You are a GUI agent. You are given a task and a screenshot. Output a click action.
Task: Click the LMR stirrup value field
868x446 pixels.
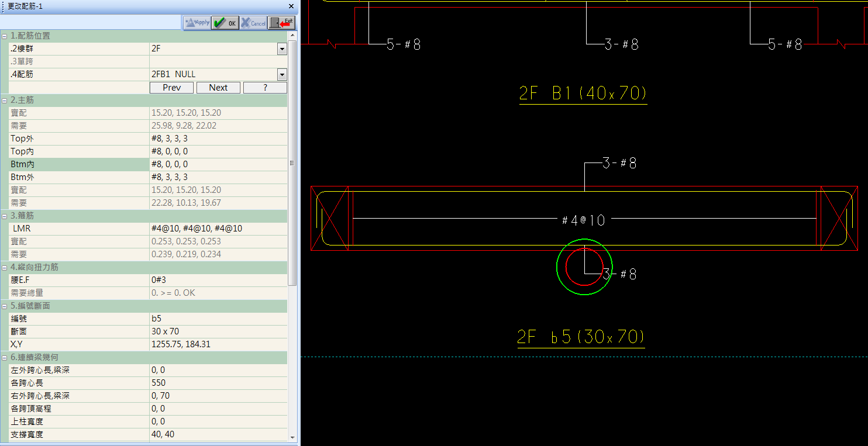(218, 229)
